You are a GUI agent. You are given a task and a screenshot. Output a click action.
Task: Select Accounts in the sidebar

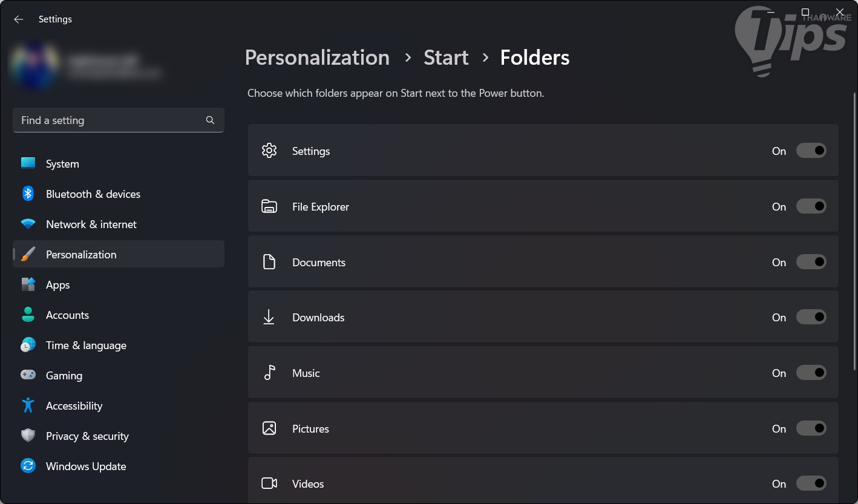click(x=67, y=315)
